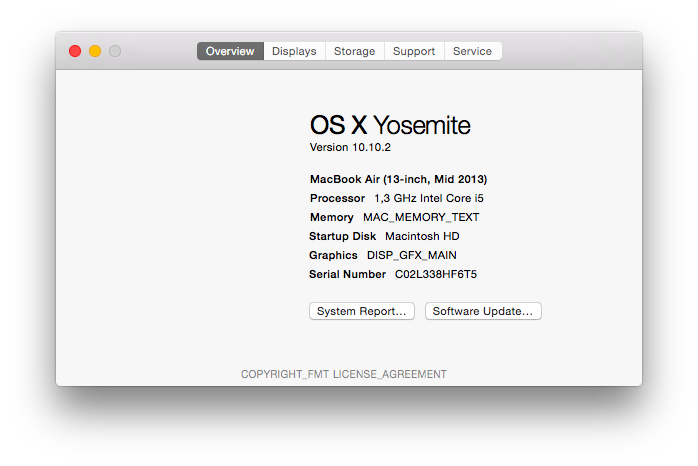Click the serial number C02L338HF6T5
698x466 pixels.
(436, 274)
